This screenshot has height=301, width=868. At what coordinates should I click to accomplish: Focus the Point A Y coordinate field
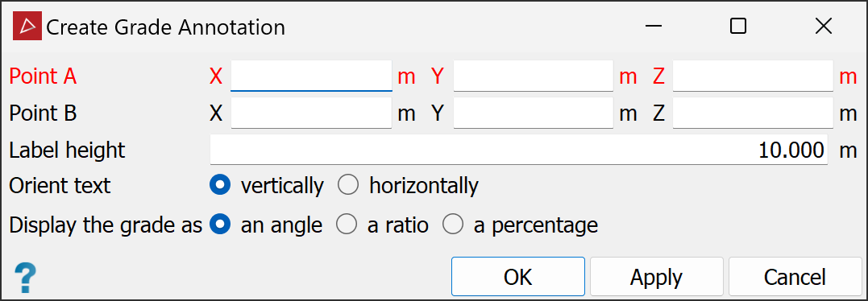(x=533, y=76)
